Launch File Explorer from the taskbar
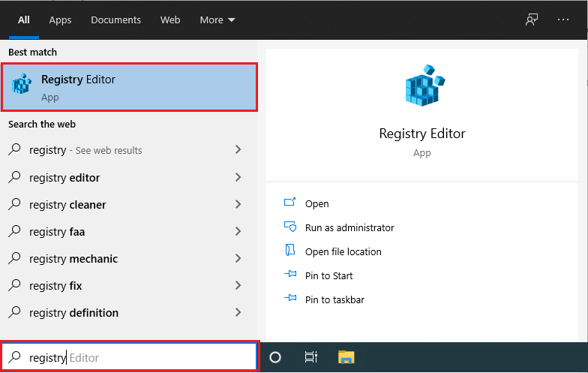588x373 pixels. tap(346, 357)
